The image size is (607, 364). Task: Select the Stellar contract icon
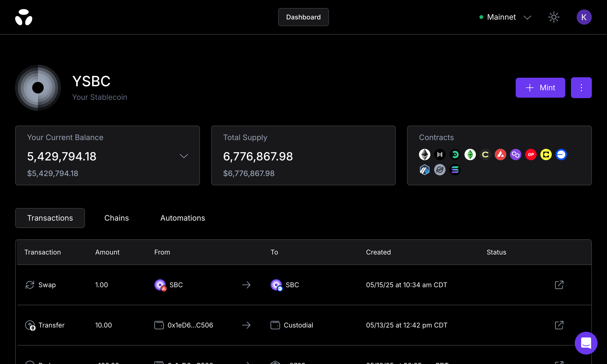tap(440, 169)
